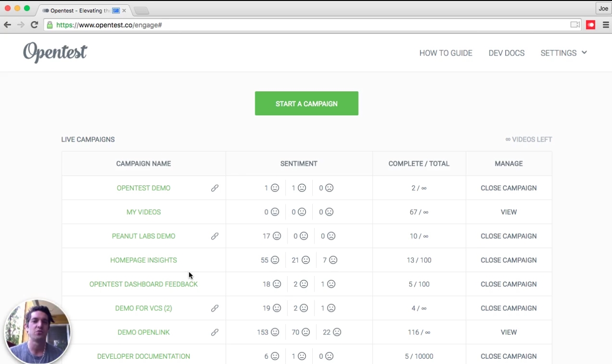The width and height of the screenshot is (612, 364).
Task: Copy link icon for Opentest Demo campaign
Action: (x=215, y=188)
